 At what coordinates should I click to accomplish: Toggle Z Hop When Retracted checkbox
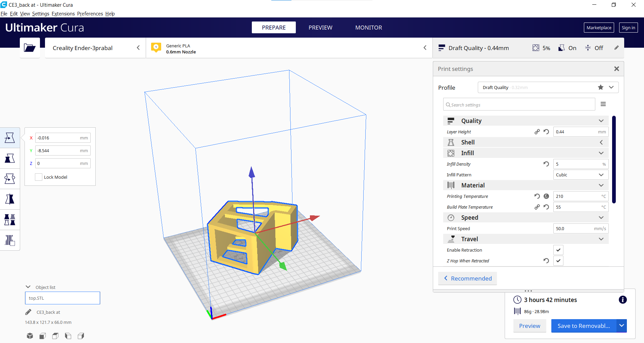point(558,261)
